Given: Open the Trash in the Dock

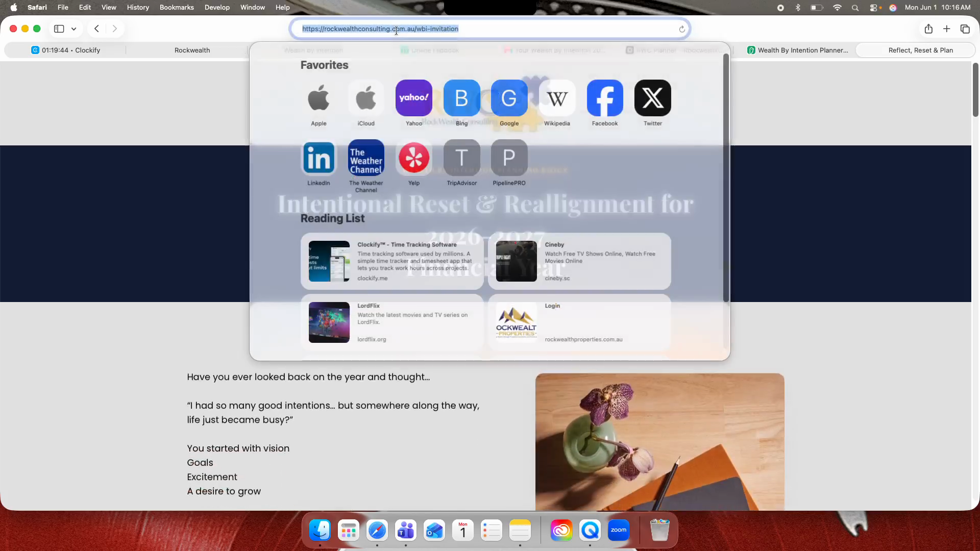Looking at the screenshot, I should point(659,531).
